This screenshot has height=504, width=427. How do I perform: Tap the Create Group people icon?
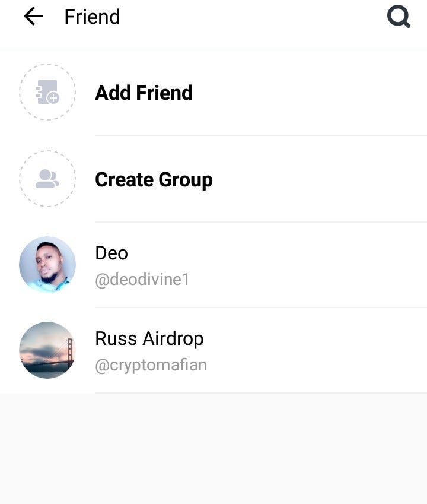pos(47,179)
